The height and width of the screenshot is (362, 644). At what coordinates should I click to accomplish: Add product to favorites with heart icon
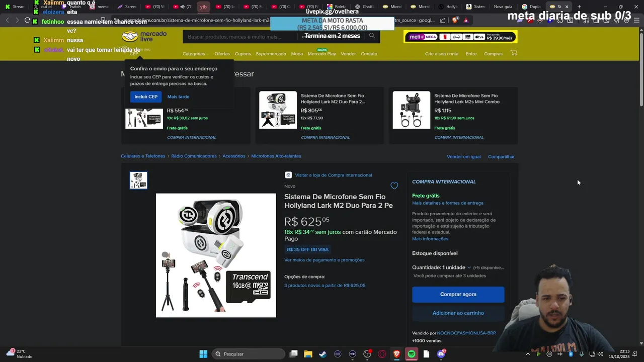pyautogui.click(x=394, y=186)
